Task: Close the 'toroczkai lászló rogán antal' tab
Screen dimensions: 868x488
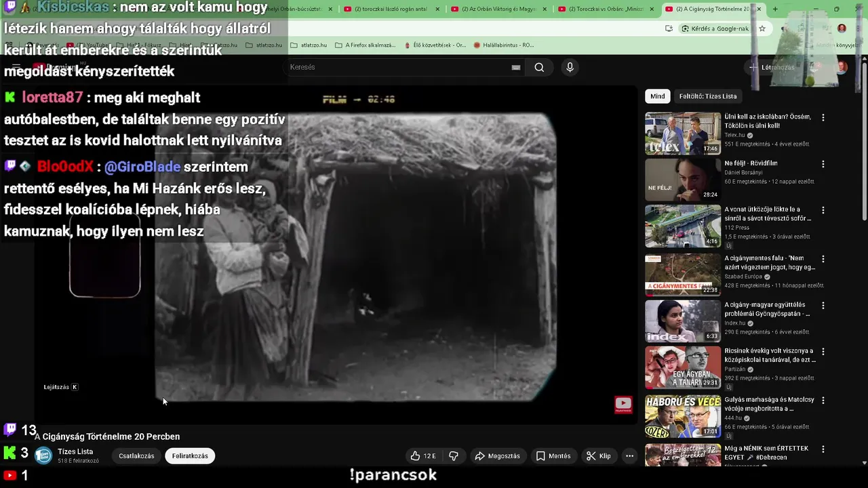Action: click(438, 9)
